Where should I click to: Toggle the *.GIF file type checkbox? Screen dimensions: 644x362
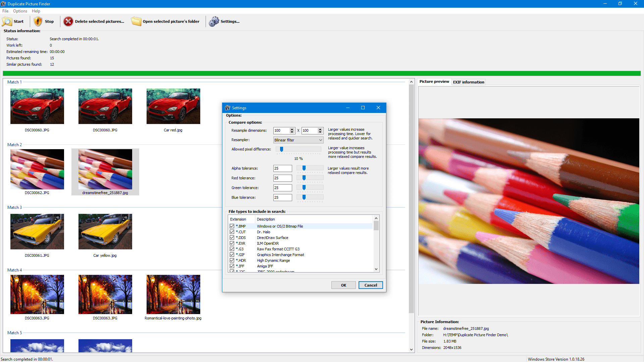coord(232,255)
